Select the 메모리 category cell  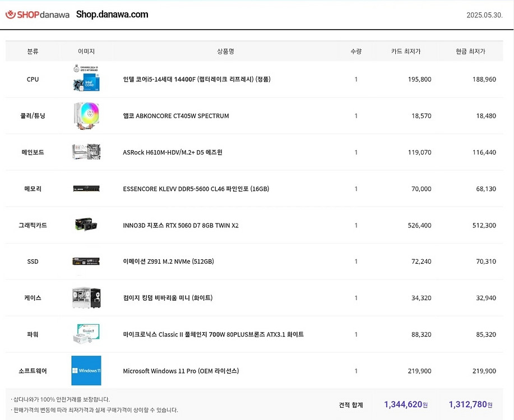(x=33, y=189)
